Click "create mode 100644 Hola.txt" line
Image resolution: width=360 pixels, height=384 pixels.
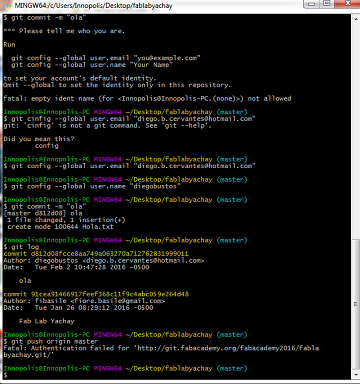pos(60,227)
